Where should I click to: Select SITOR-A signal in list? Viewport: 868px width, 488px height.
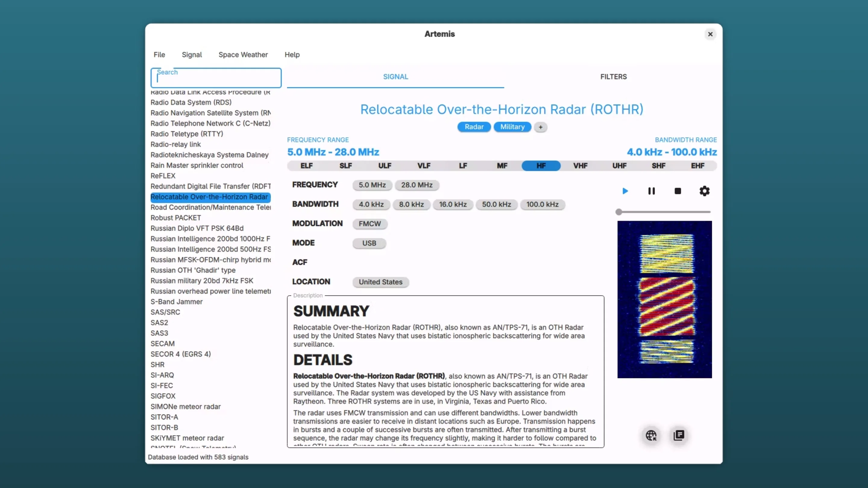coord(211,417)
